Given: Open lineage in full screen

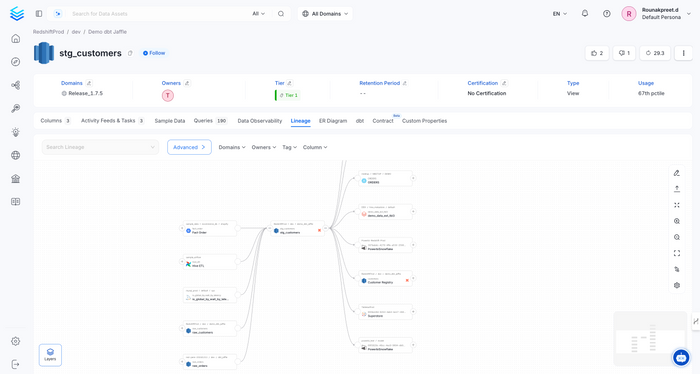Looking at the screenshot, I should (677, 253).
